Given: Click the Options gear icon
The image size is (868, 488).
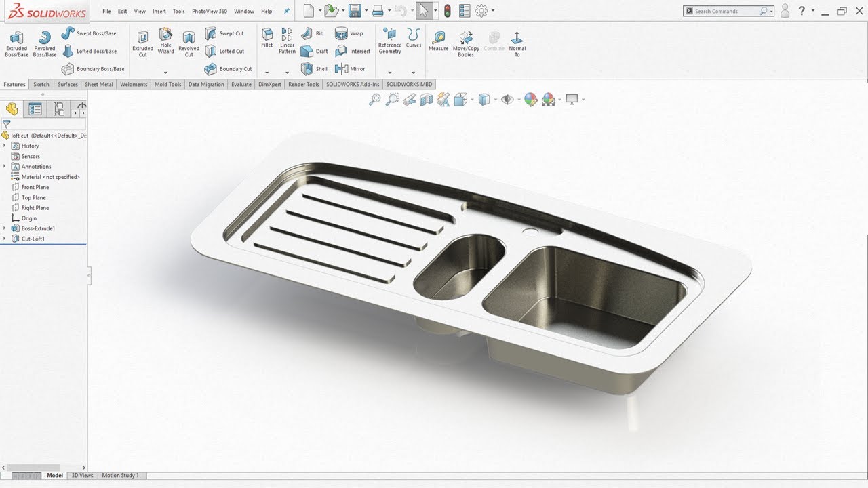Looking at the screenshot, I should 481,11.
